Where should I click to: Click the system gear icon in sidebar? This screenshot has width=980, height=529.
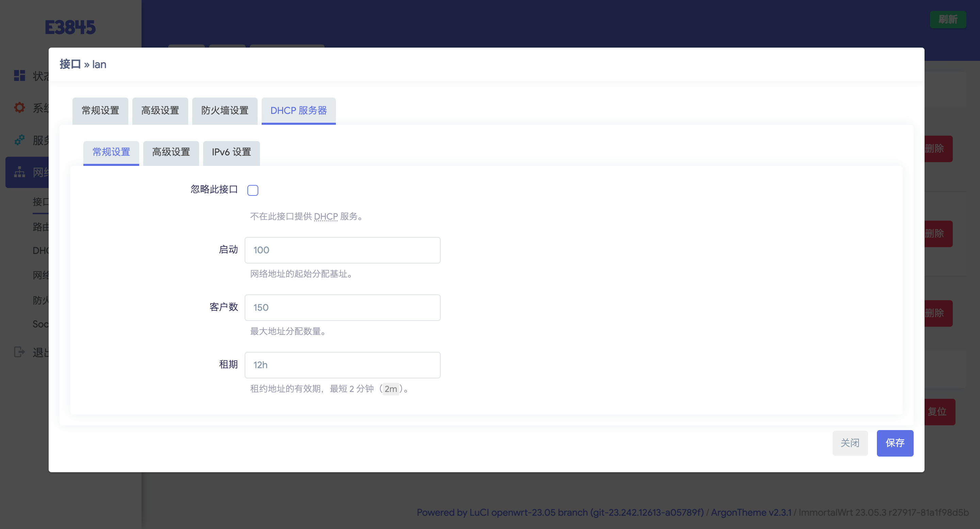click(19, 108)
